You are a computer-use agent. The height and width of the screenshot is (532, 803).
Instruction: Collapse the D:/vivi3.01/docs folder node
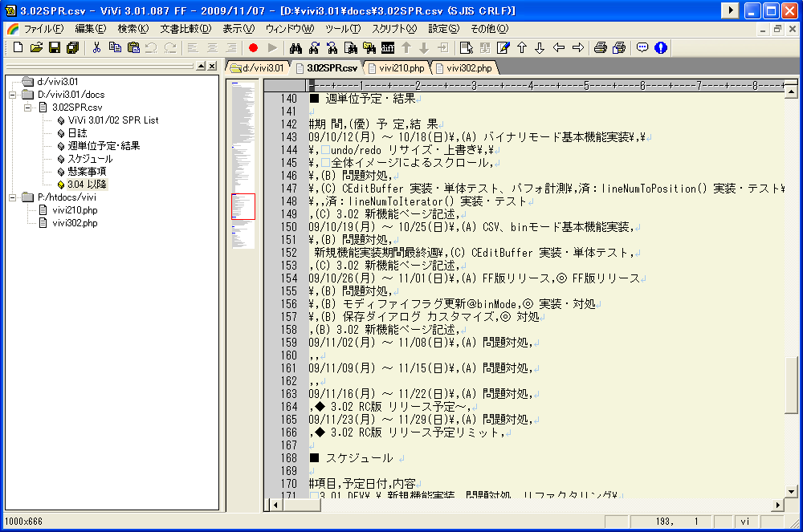click(x=13, y=95)
